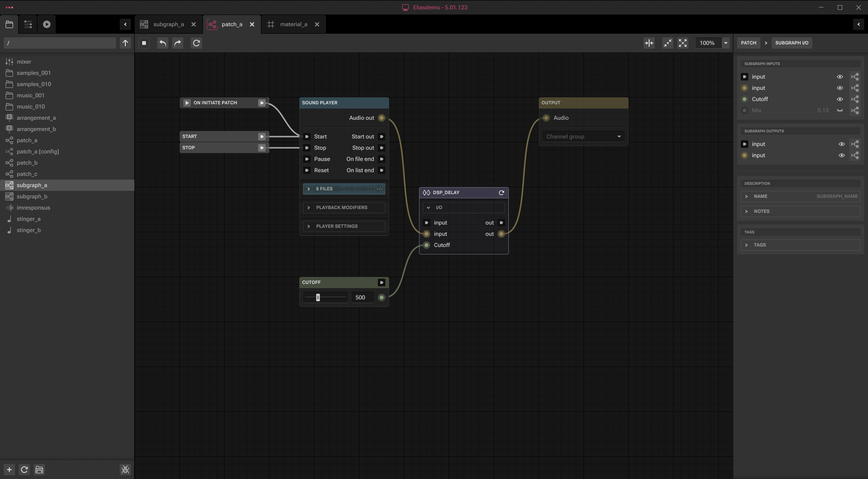This screenshot has height=479, width=868.
Task: Hide the Cutoff subgraph input
Action: pos(840,99)
